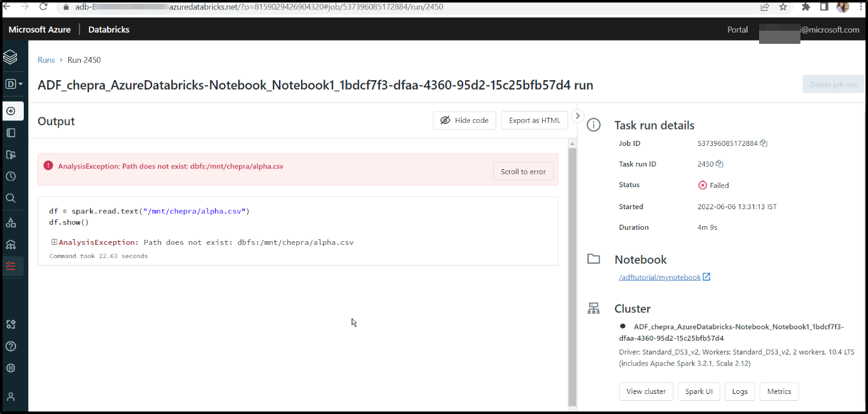The image size is (868, 414).
Task: Click the Help question mark icon
Action: pos(11,346)
